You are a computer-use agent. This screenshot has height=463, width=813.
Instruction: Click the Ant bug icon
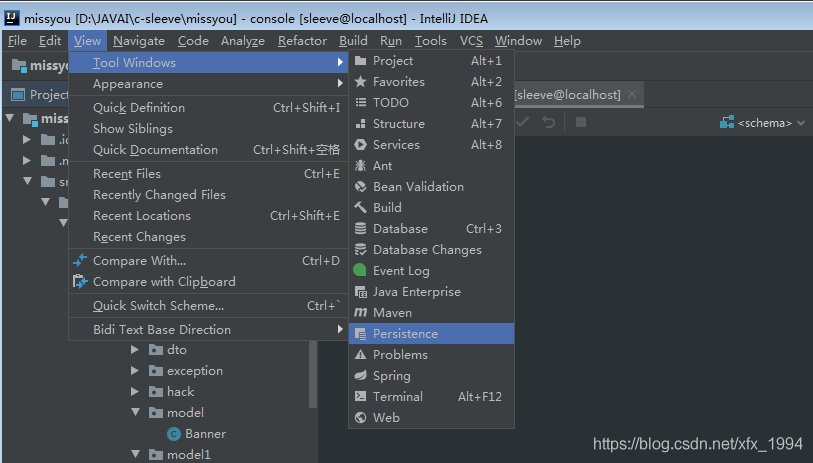coord(360,166)
